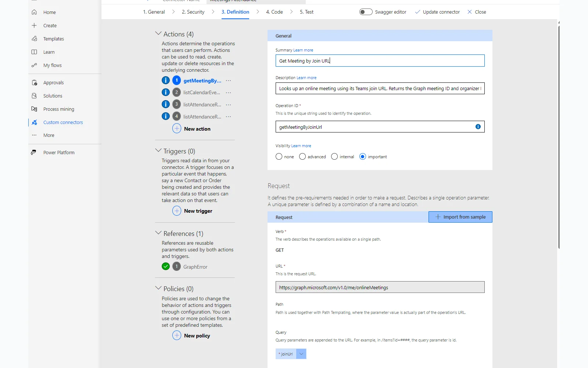
Task: Open ellipsis menu for listCalendarEve action
Action: [x=229, y=93]
